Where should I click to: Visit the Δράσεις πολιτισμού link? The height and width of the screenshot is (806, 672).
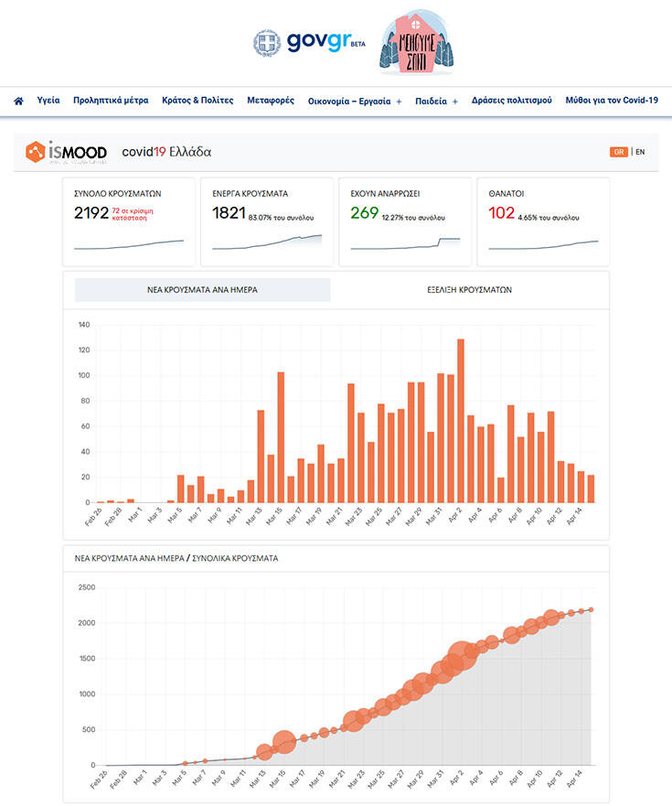point(511,101)
